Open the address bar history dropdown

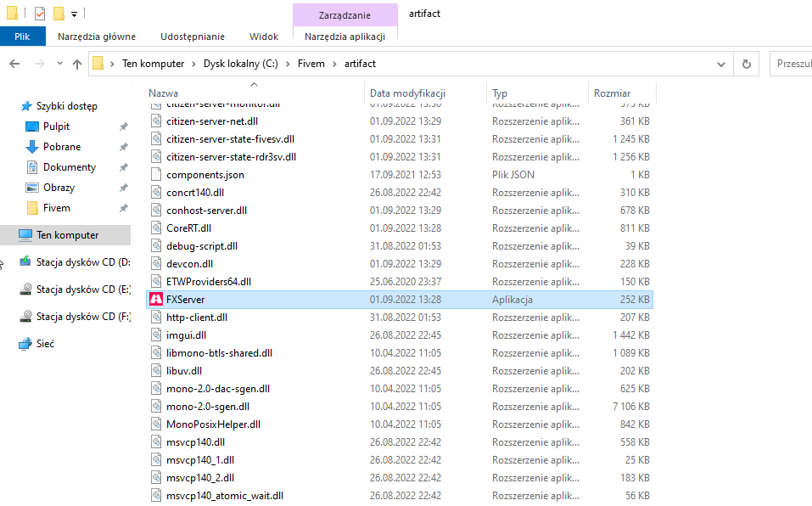[720, 64]
